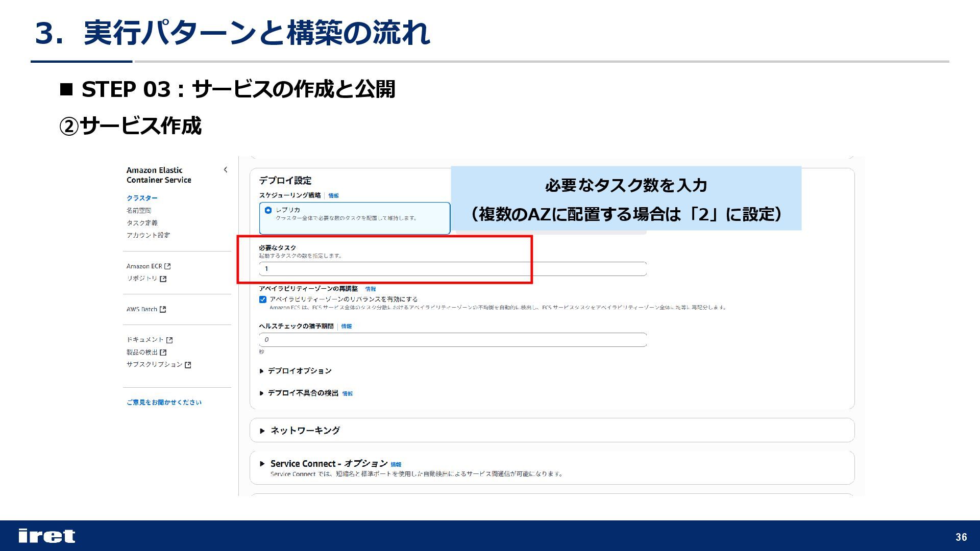Click the Amazon Elastic Container Service title

(159, 175)
